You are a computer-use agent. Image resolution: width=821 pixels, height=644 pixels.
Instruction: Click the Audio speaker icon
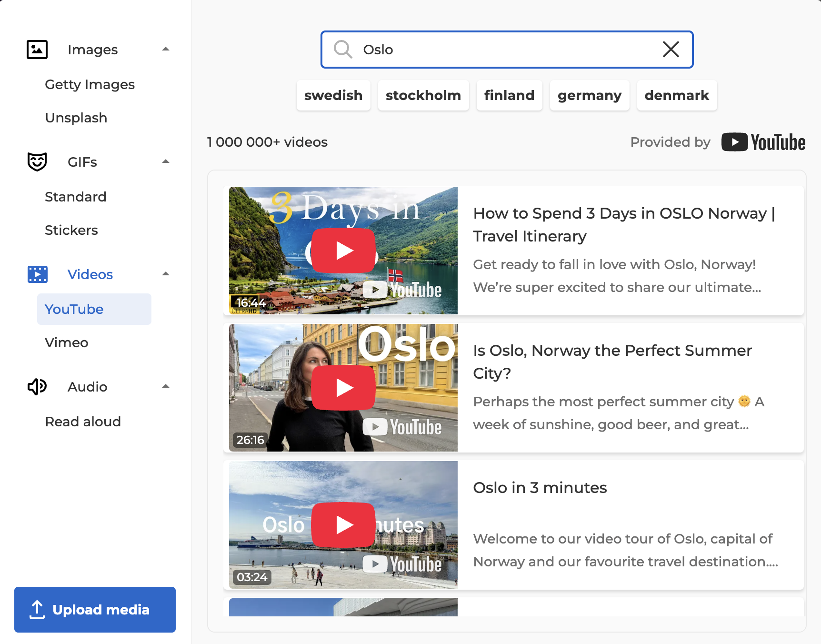(37, 387)
